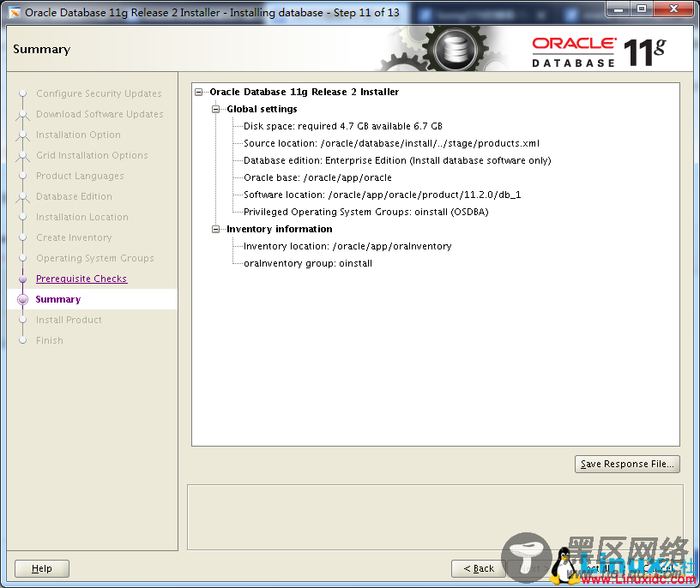Minimize the installer window

pyautogui.click(x=619, y=9)
